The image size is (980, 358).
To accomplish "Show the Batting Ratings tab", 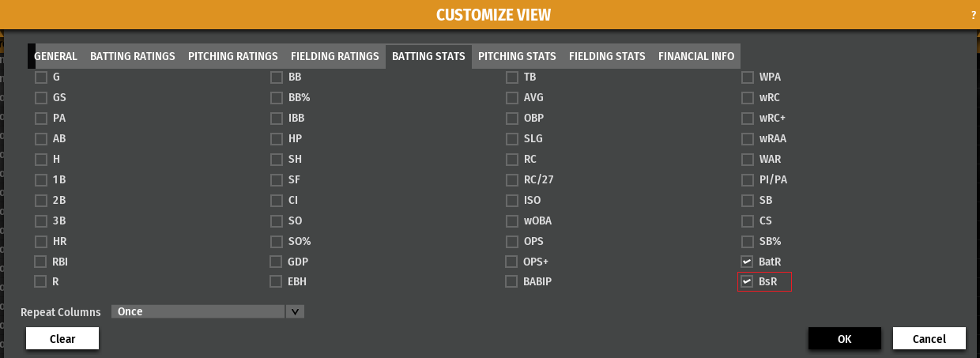I will coord(133,56).
